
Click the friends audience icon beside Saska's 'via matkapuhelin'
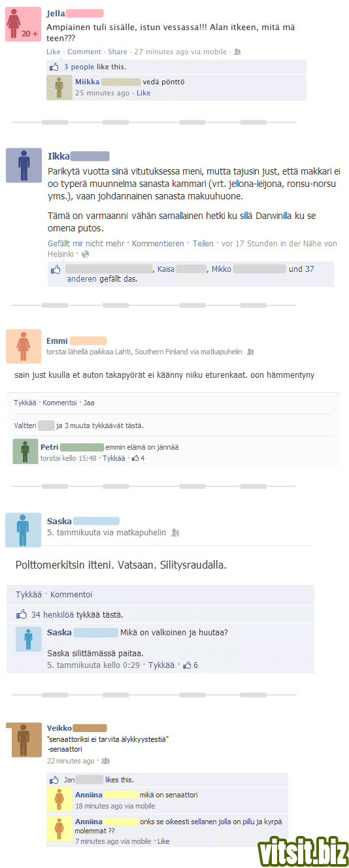coord(175,533)
